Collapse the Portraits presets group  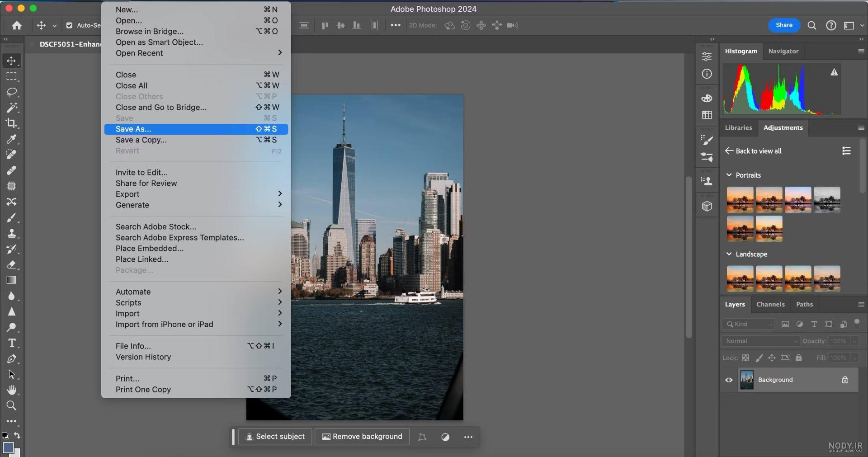(x=729, y=175)
